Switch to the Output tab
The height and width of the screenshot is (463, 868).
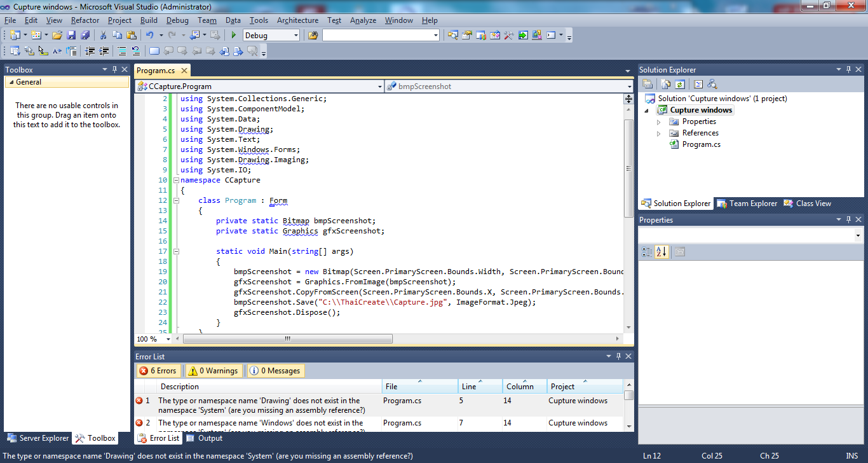[204, 438]
